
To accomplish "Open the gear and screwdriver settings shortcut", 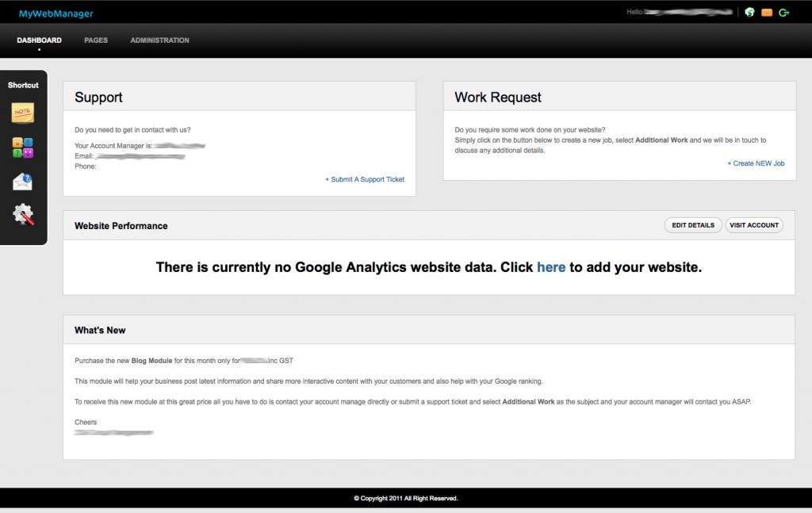I will coord(23,214).
